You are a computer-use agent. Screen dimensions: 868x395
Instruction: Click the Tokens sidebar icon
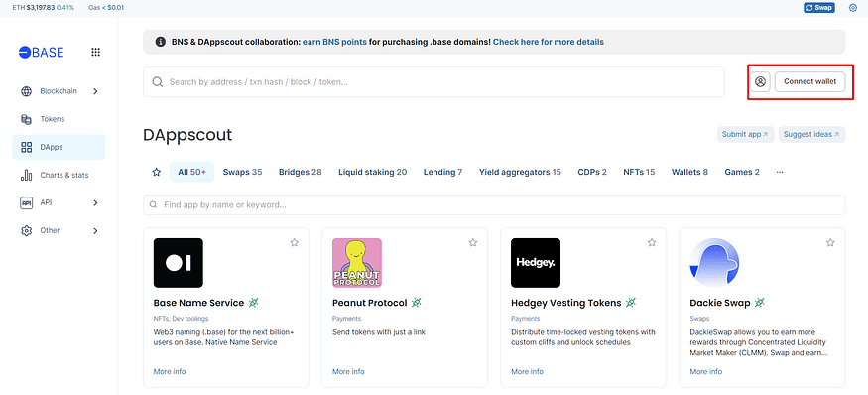[x=26, y=119]
